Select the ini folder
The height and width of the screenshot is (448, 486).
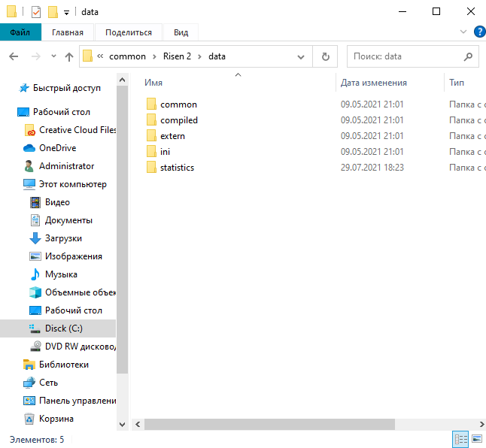165,152
